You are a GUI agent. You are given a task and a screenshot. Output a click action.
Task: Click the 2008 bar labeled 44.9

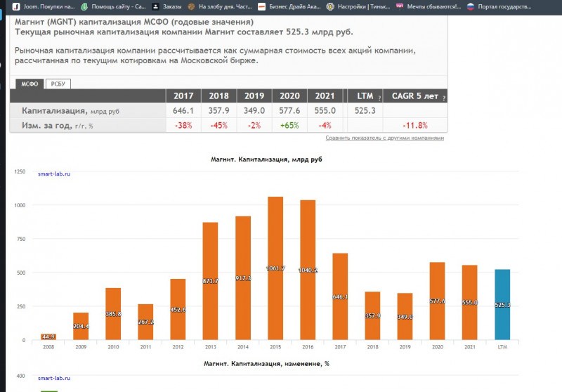click(48, 337)
